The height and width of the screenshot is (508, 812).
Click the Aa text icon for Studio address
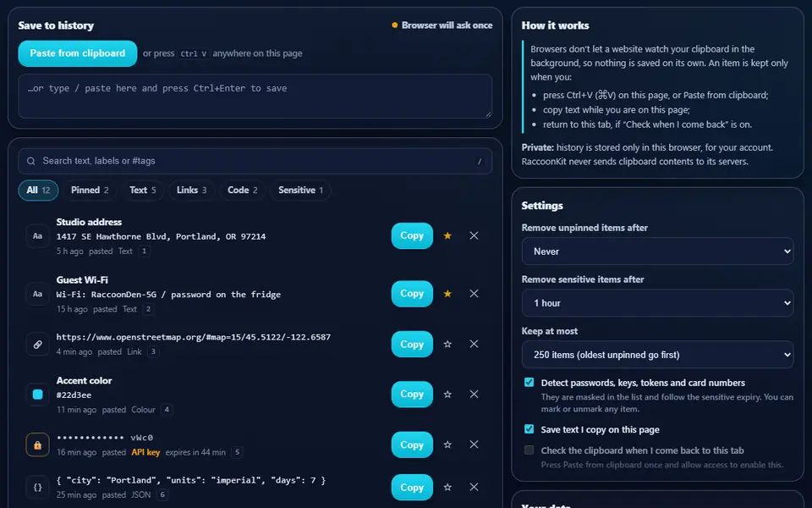[x=38, y=236]
